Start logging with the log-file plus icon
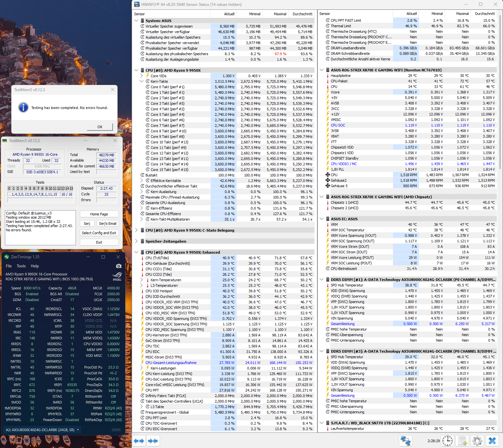 (x=463, y=441)
